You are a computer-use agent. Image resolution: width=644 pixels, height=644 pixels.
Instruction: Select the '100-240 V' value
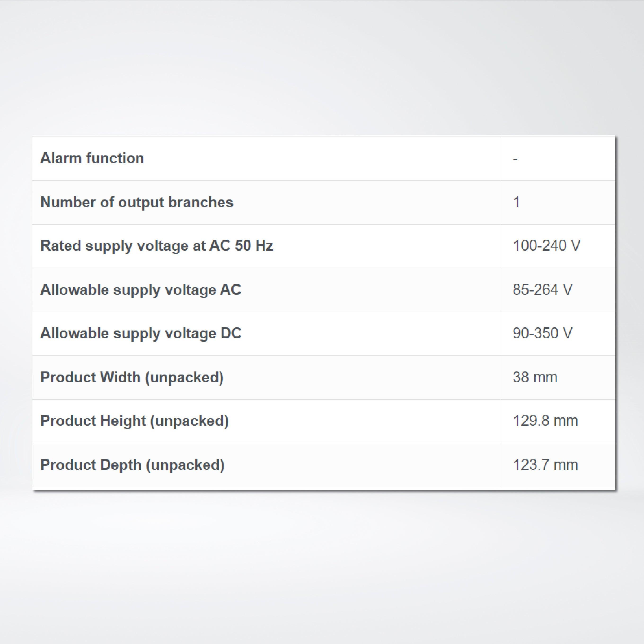click(x=547, y=246)
